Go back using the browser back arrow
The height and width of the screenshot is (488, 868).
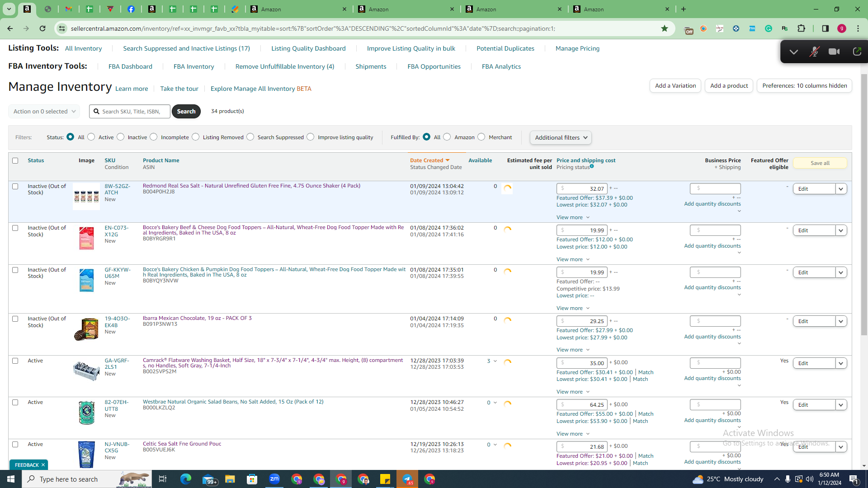tap(10, 28)
